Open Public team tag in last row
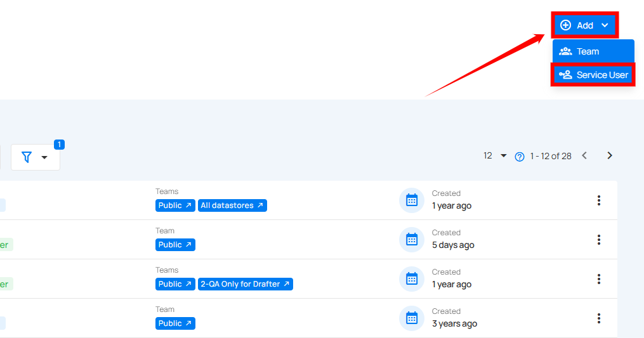644x338 pixels. click(x=175, y=323)
